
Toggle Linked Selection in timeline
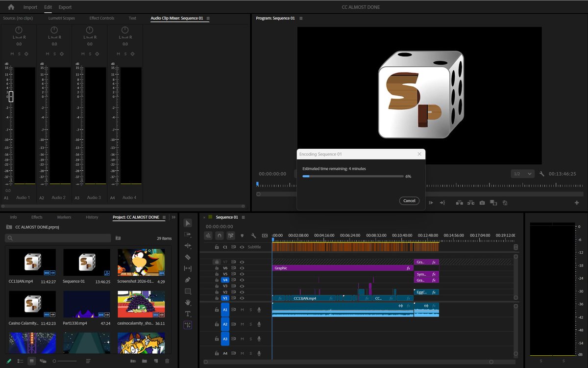pyautogui.click(x=231, y=236)
